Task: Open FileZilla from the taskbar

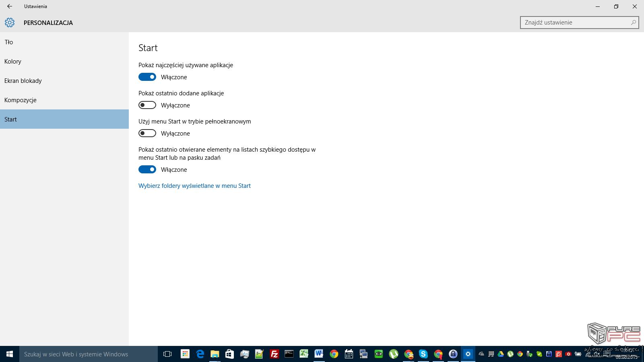Action: [x=274, y=354]
